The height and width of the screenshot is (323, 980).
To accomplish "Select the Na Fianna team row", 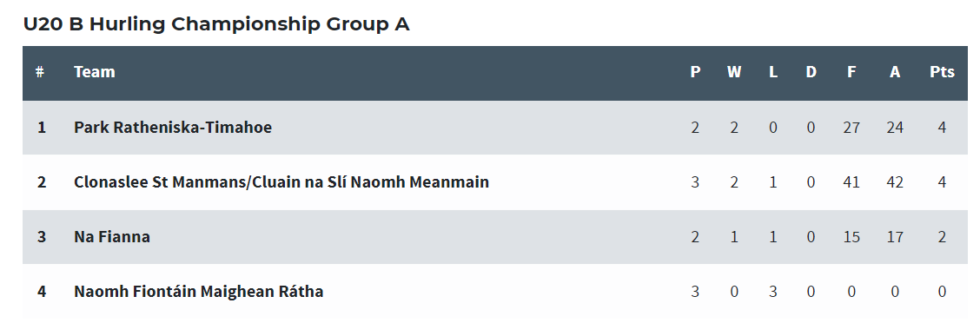I will (x=495, y=237).
